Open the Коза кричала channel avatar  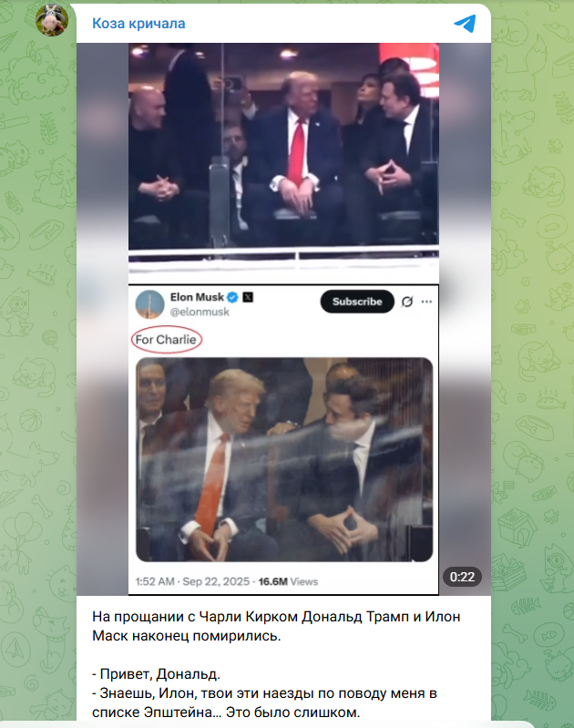(52, 20)
